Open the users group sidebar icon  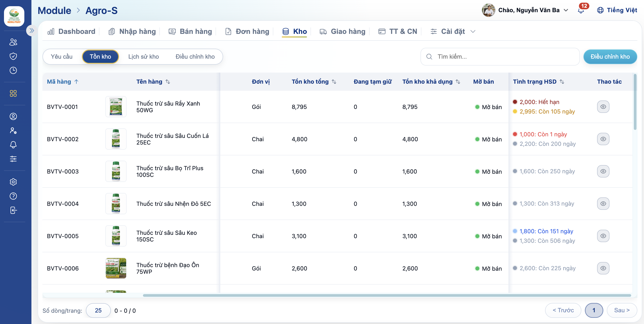(13, 42)
